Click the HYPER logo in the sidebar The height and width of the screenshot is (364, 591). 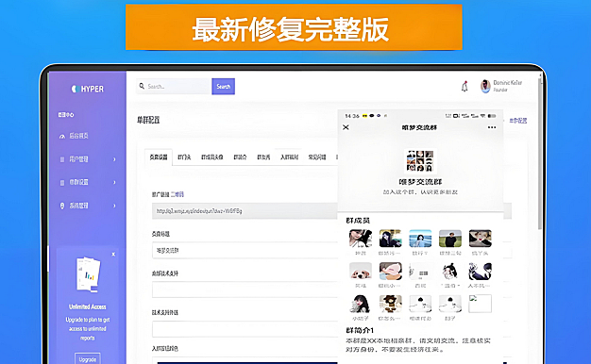(88, 89)
